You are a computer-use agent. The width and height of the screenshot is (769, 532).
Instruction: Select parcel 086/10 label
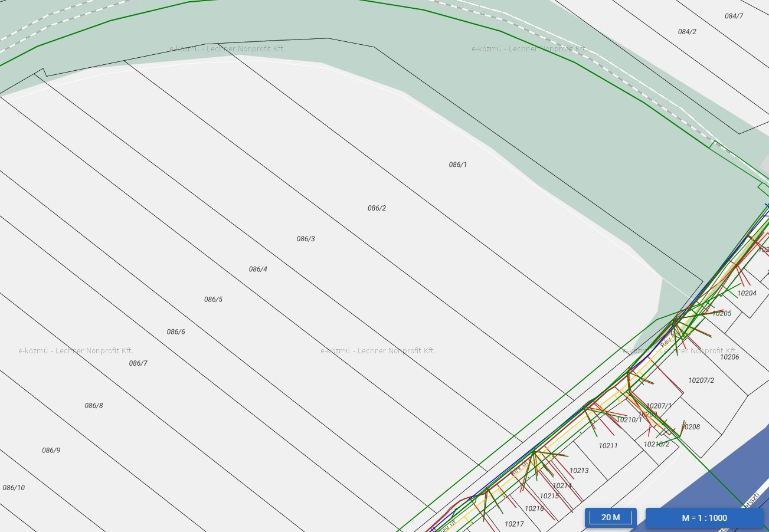tap(14, 488)
